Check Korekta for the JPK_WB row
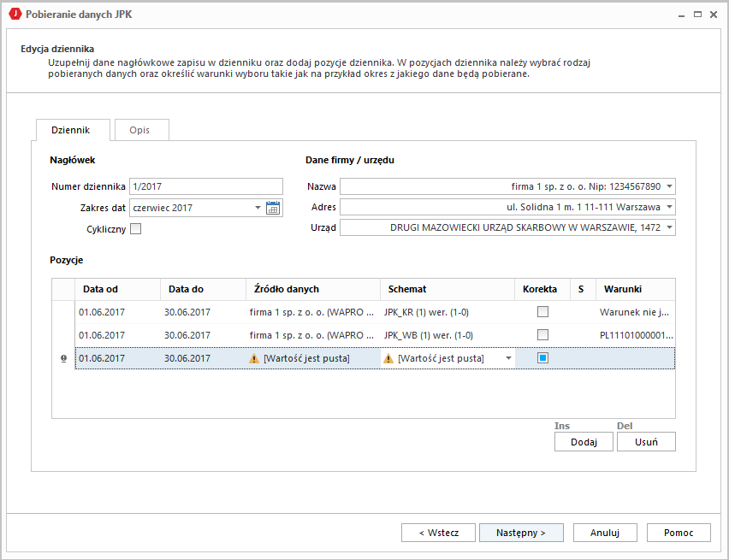The height and width of the screenshot is (560, 729). [542, 335]
